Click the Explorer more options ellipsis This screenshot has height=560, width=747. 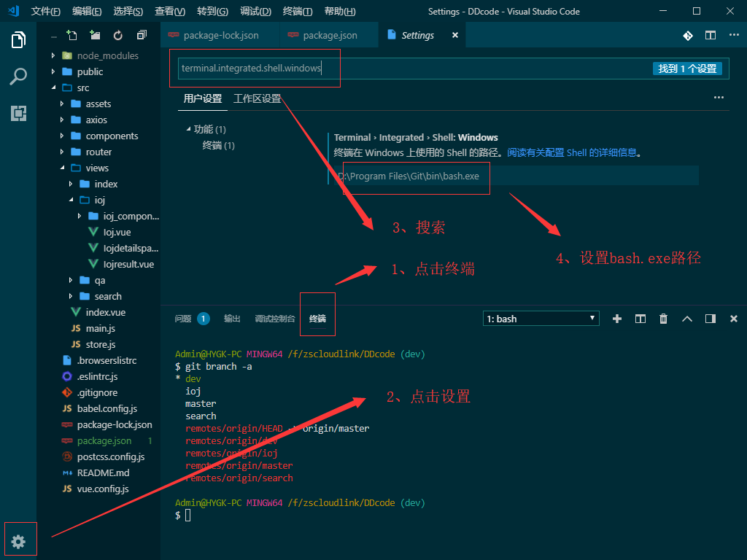pos(54,36)
